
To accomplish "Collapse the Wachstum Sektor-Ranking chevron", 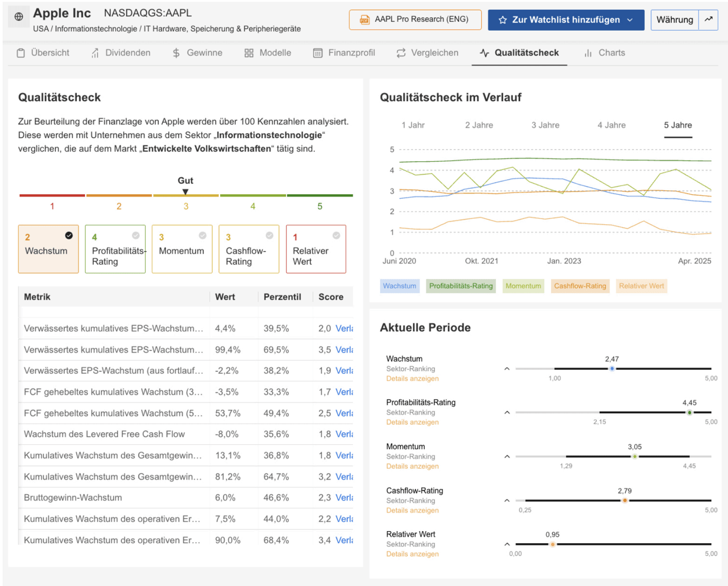I will coord(507,369).
